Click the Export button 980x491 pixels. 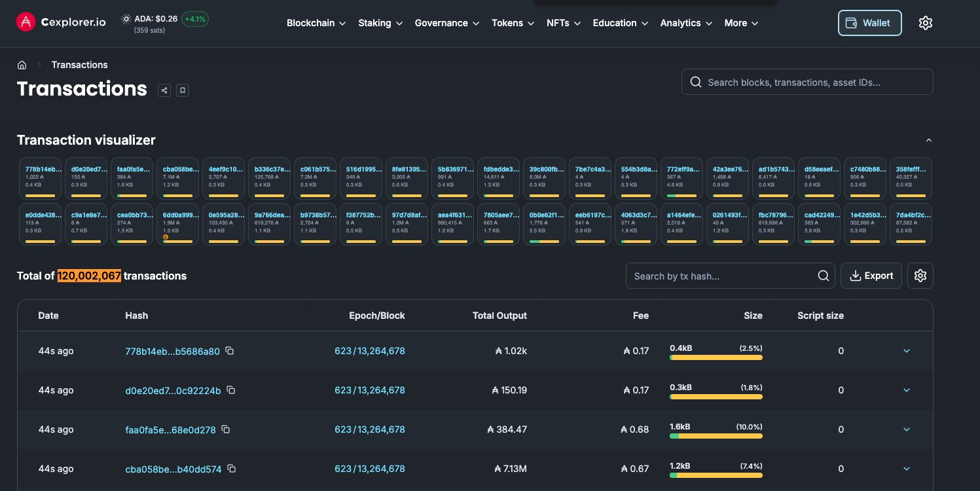871,276
